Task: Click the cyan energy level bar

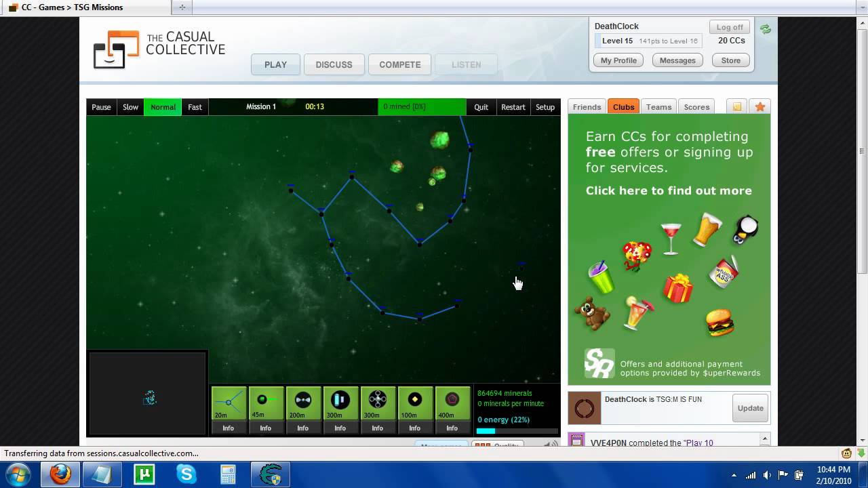Action: coord(517,431)
